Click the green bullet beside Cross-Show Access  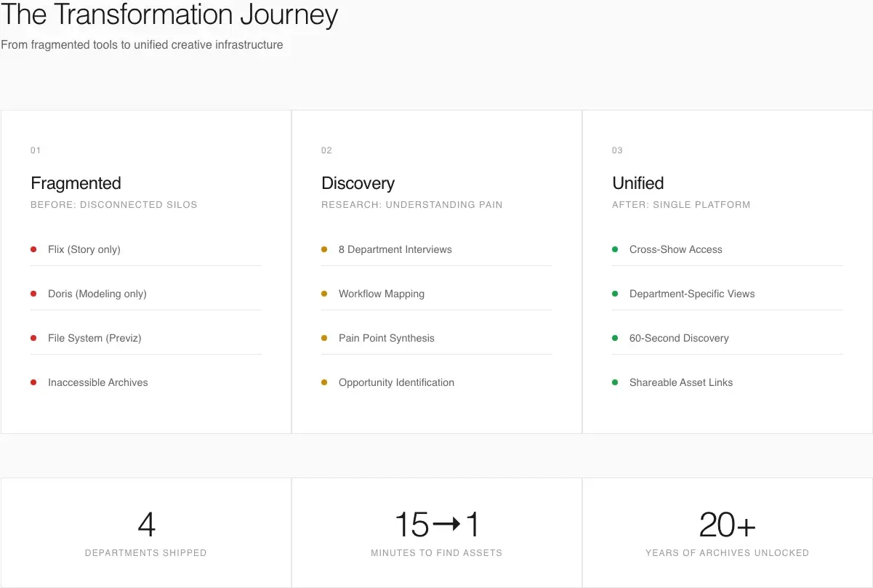tap(615, 249)
